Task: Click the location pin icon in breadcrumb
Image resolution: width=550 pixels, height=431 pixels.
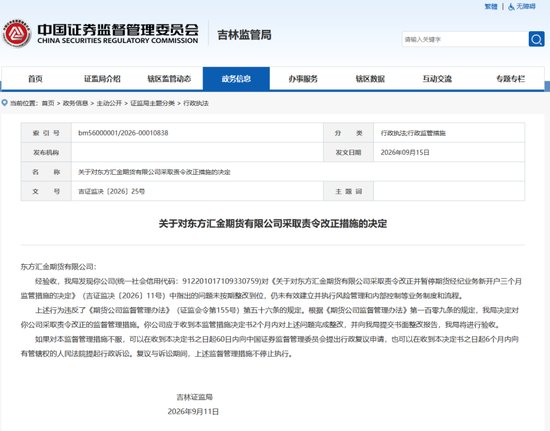Action: pos(5,103)
